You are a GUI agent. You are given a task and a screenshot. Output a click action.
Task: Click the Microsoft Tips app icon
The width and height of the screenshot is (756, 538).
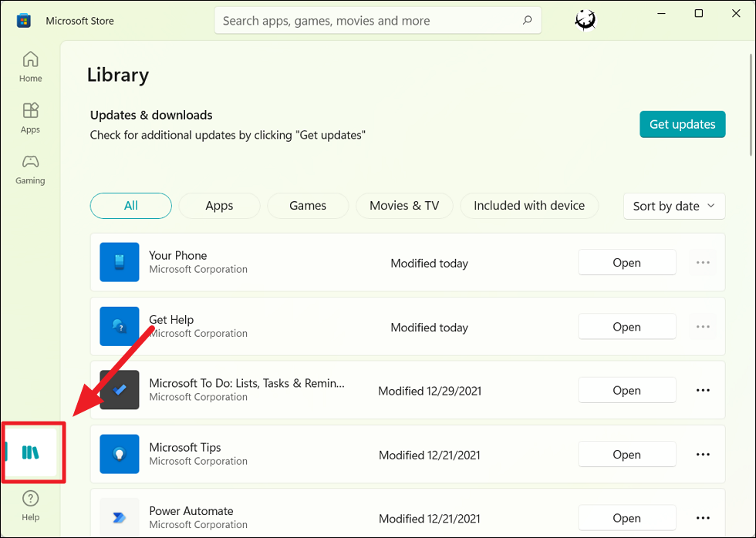point(120,454)
